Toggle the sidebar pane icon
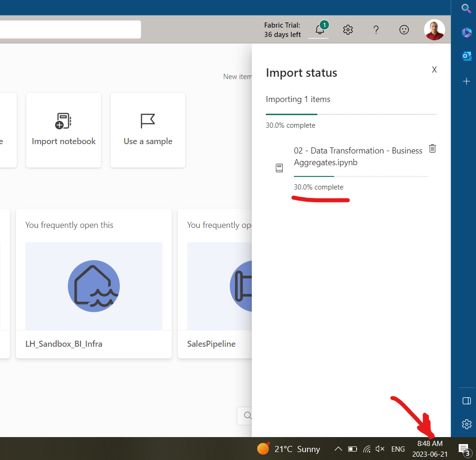Screen dimensions: 476x460 466,401
